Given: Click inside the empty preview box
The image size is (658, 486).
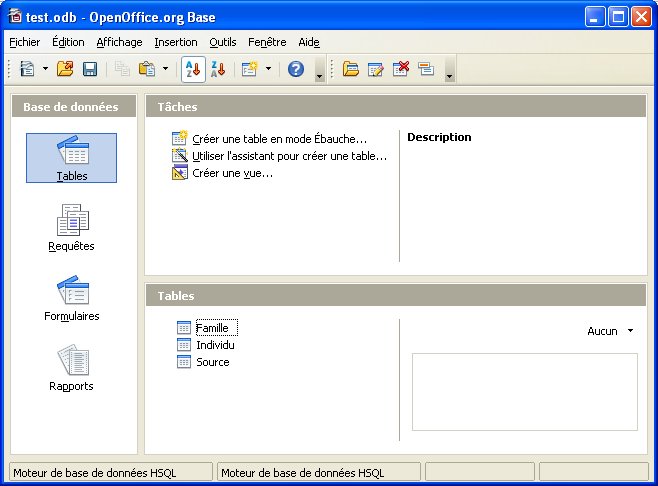Looking at the screenshot, I should [525, 392].
